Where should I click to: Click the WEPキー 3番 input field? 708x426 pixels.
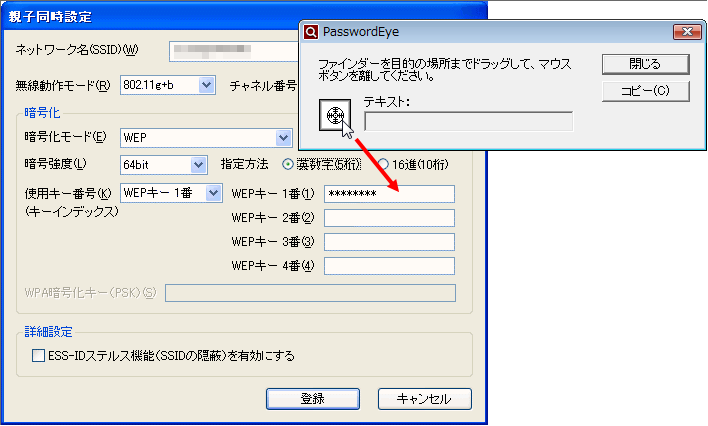click(389, 242)
